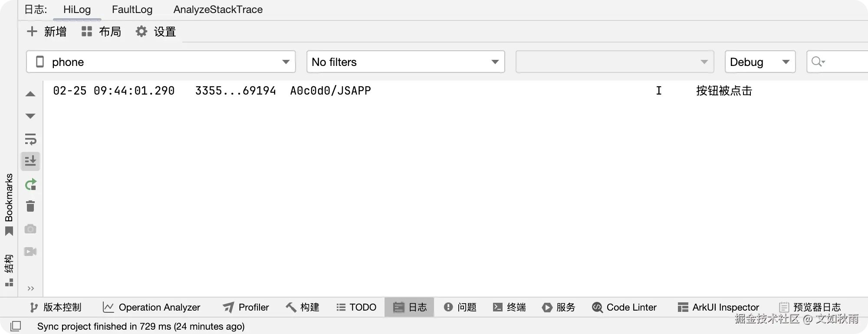Click the 新增 add button
This screenshot has height=334, width=868.
click(46, 32)
